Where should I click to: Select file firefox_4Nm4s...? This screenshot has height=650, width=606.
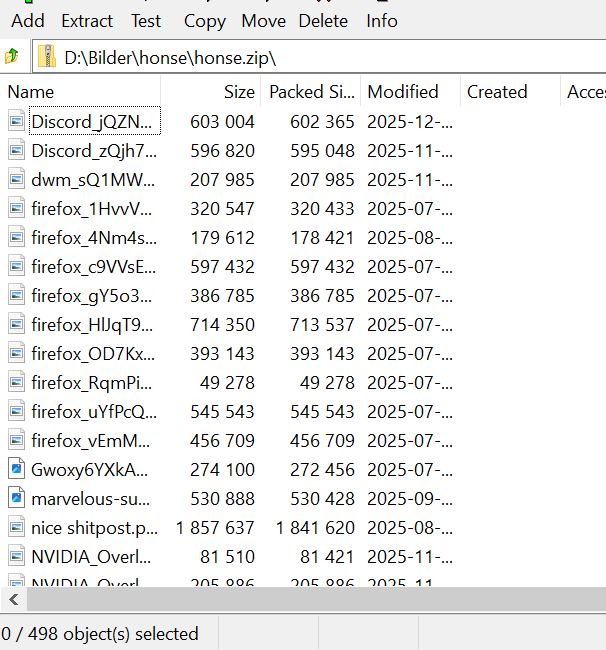point(94,238)
